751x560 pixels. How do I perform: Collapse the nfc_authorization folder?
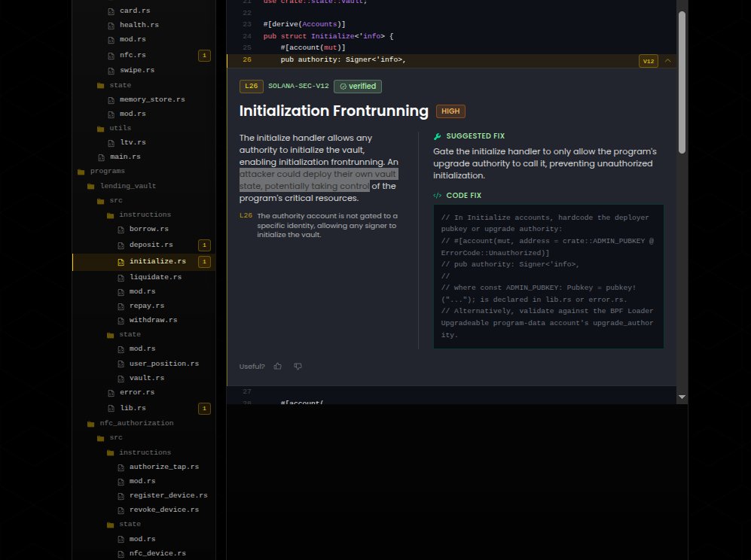coord(136,423)
